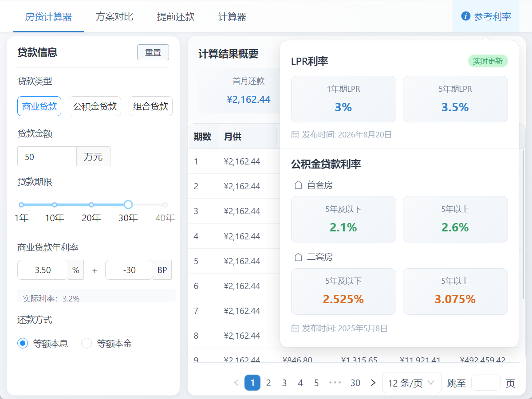Screen dimensions: 532x399
Task: Click the house icon beside 二套房
Action: point(298,257)
